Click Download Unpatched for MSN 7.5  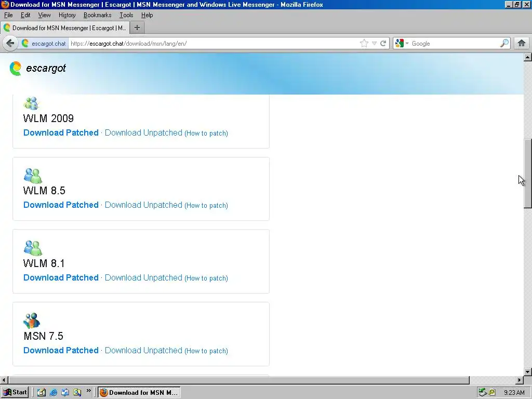coord(143,350)
